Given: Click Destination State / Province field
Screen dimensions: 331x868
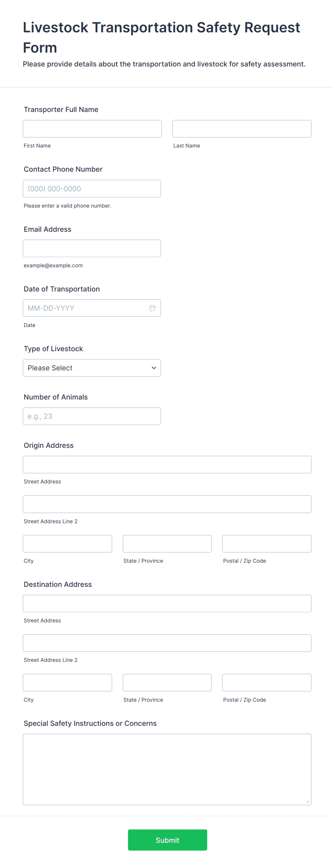Looking at the screenshot, I should [167, 682].
